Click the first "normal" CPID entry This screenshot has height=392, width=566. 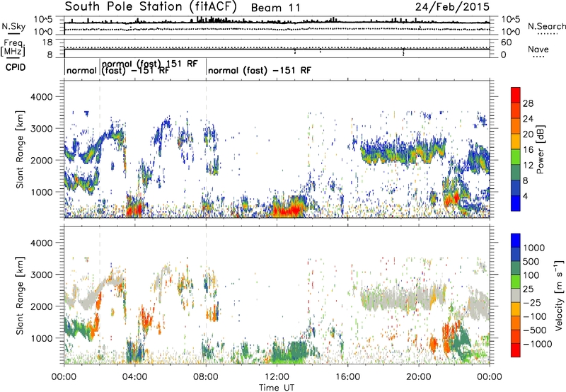(x=82, y=70)
